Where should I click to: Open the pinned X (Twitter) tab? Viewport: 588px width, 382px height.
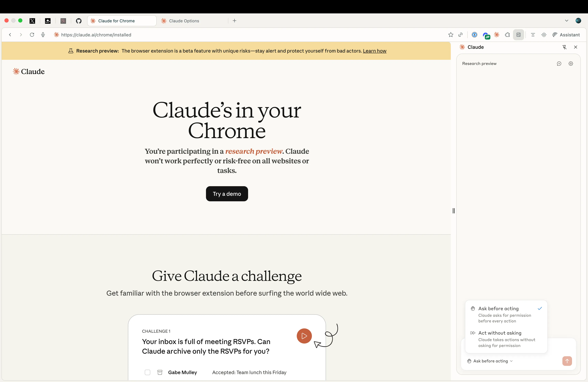pos(32,21)
